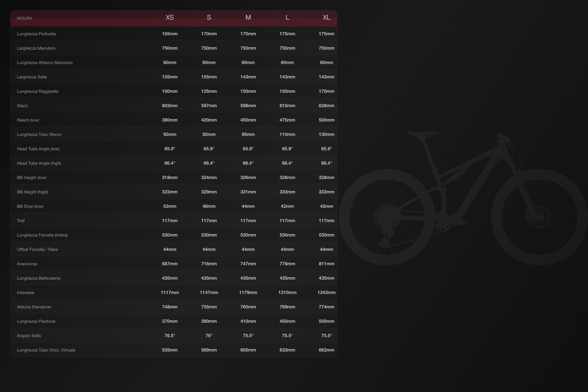Image resolution: width=588 pixels, height=392 pixels.
Task: Select the S size column header
Action: tap(209, 18)
